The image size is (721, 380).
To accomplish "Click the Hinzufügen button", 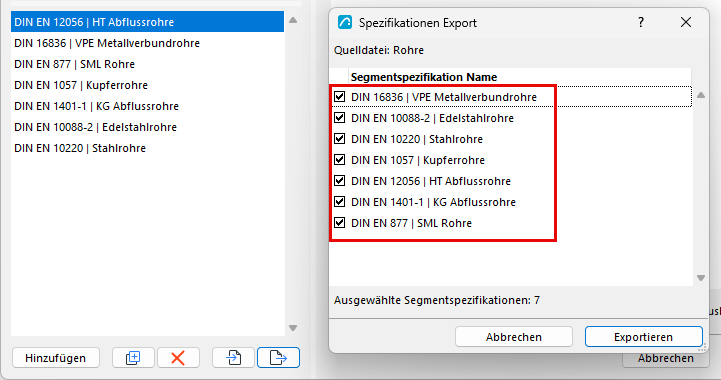I will pos(56,358).
